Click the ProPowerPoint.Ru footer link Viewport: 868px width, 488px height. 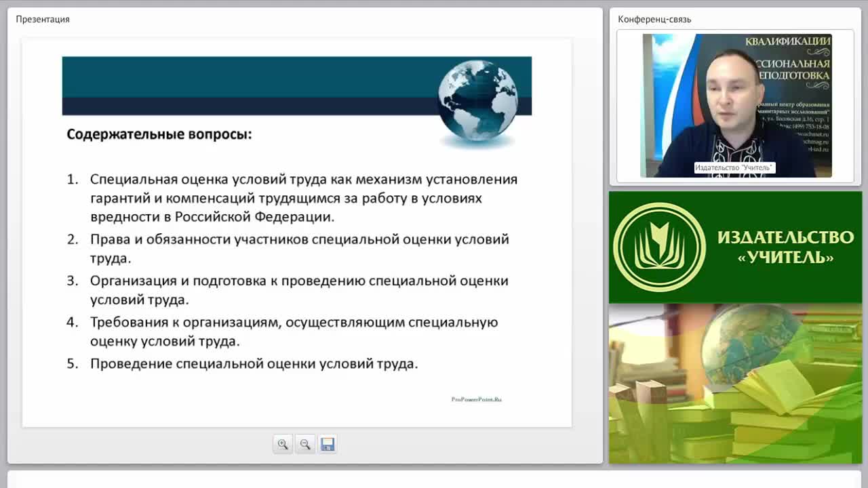(476, 400)
